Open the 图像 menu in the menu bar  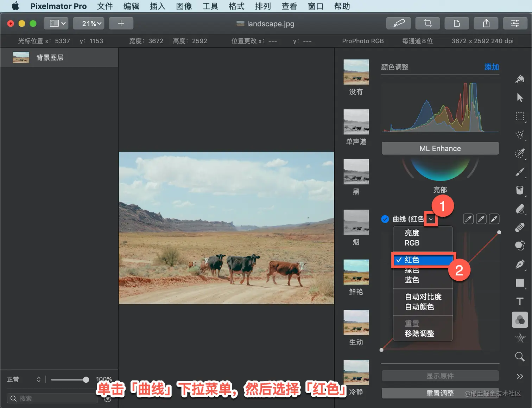(184, 6)
